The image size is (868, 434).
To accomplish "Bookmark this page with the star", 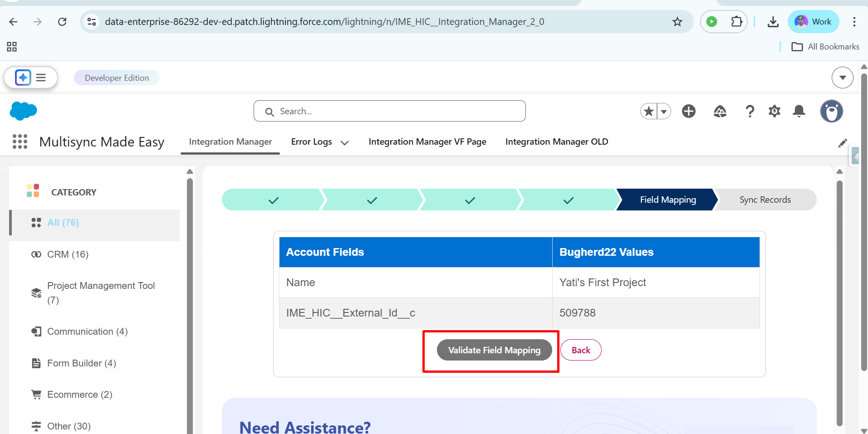I will [677, 22].
